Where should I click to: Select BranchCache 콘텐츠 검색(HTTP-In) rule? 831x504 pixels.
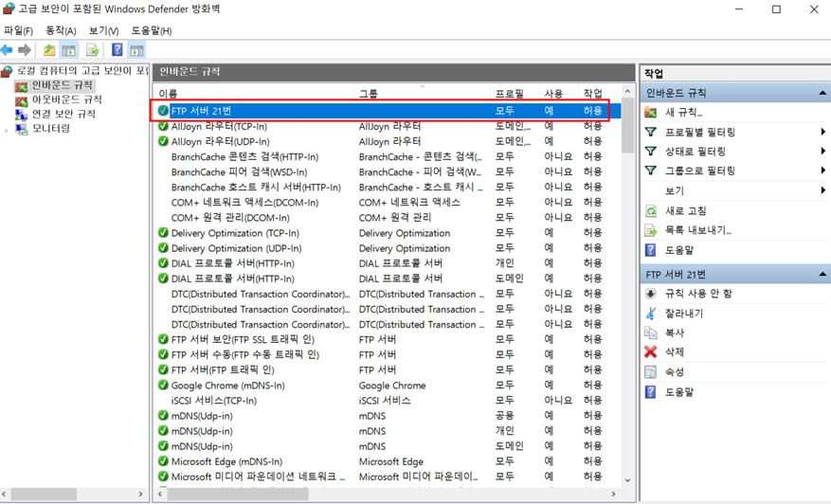(x=387, y=157)
